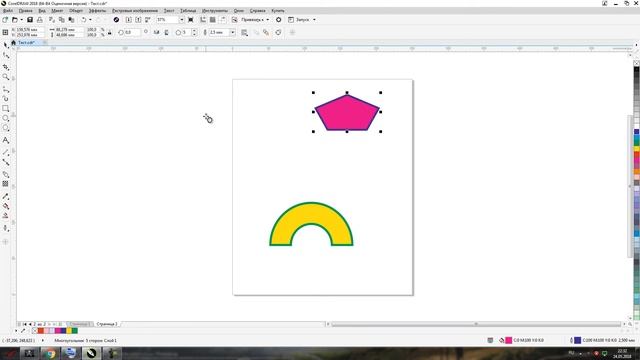
Task: Pick the yellow swatch in document palette
Action: pos(69,331)
